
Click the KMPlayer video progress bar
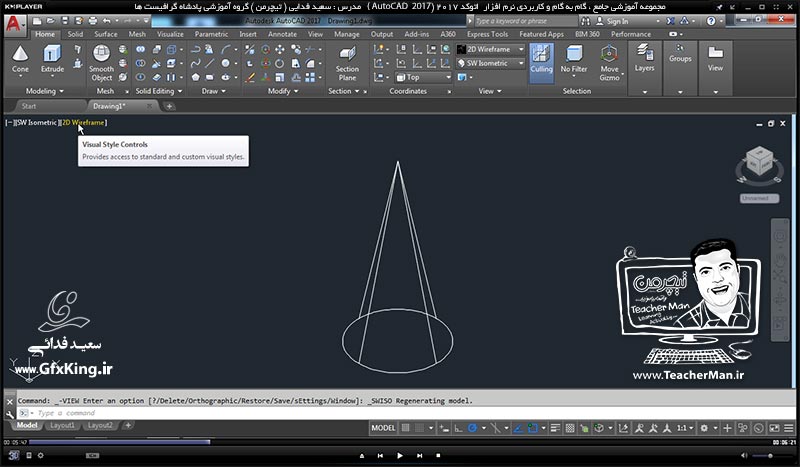point(398,442)
